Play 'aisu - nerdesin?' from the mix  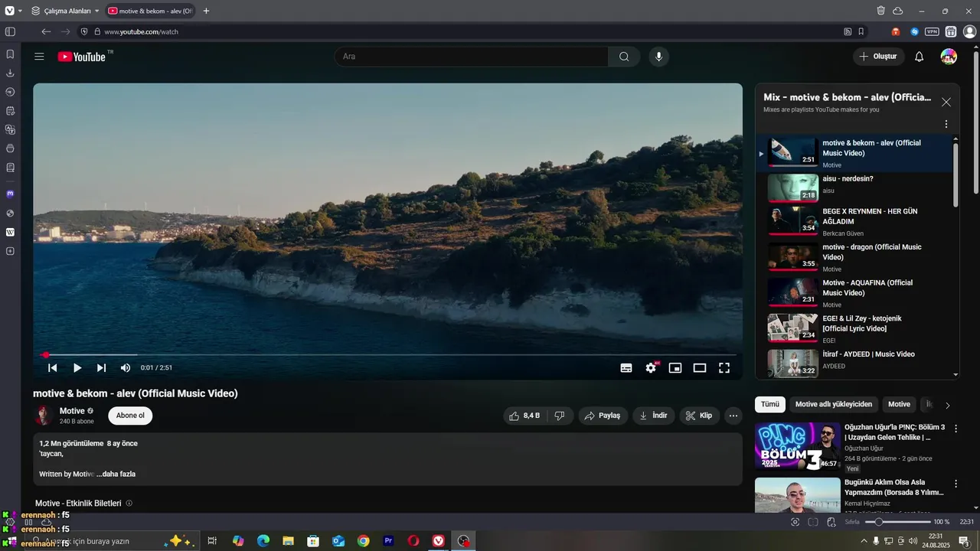coord(855,188)
